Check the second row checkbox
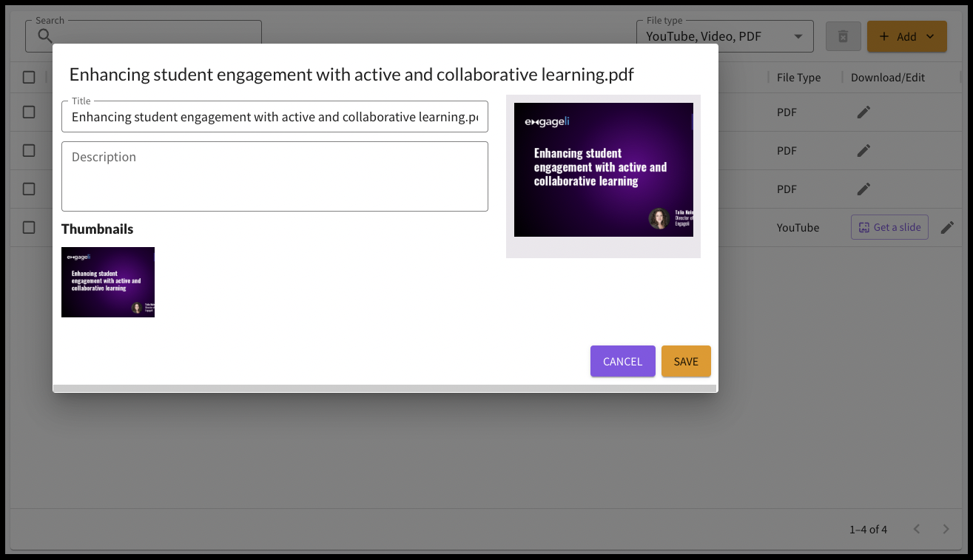The width and height of the screenshot is (973, 560). 29,150
